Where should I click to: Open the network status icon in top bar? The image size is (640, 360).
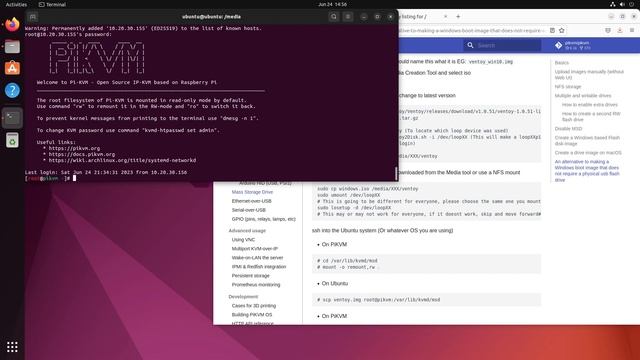(x=612, y=4)
